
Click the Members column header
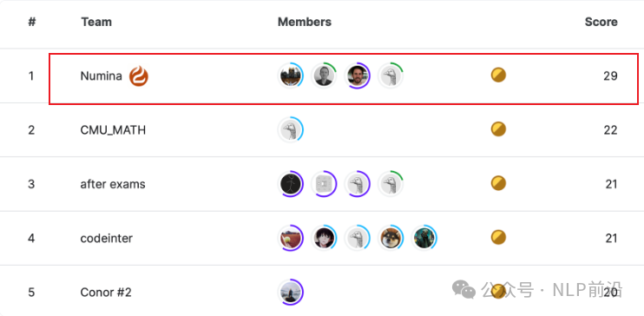click(x=305, y=22)
